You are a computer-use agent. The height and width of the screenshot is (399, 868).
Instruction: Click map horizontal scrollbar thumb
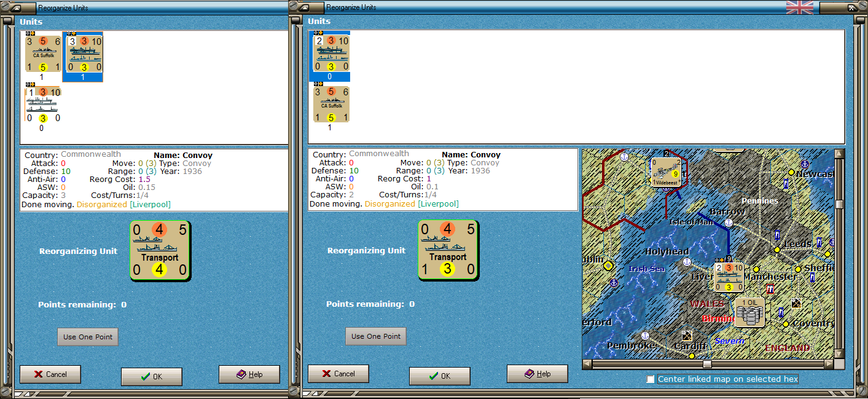pyautogui.click(x=707, y=364)
